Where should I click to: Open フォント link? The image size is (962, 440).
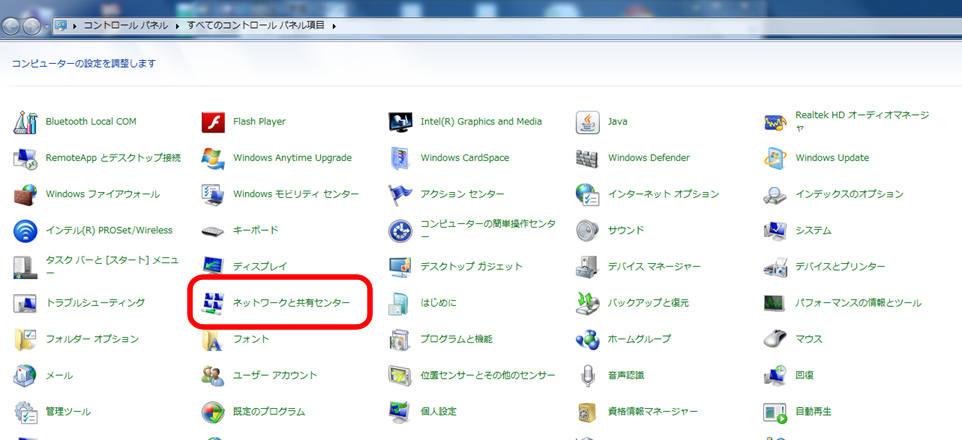pos(251,339)
